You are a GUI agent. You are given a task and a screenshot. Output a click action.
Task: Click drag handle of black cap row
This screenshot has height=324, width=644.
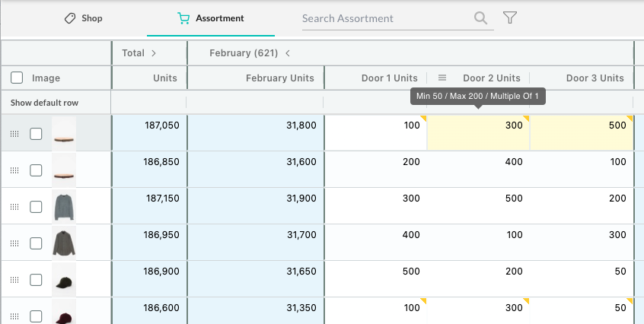[x=14, y=280]
